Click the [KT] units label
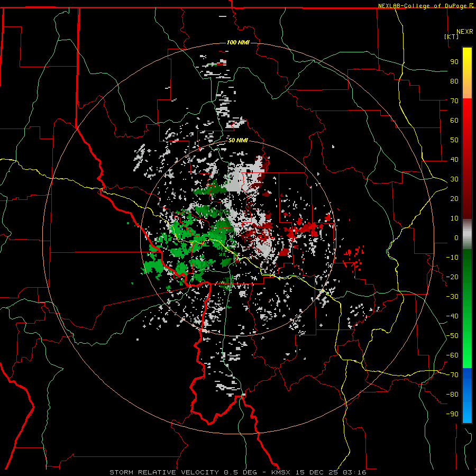 452,36
